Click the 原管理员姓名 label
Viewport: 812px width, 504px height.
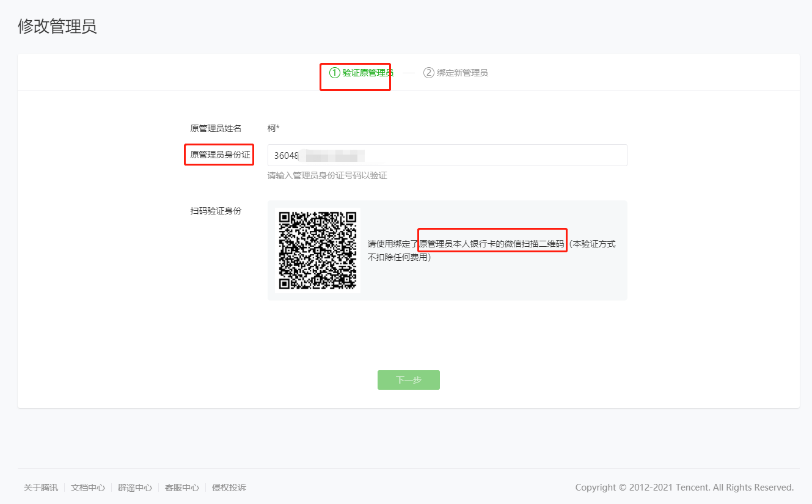click(216, 128)
